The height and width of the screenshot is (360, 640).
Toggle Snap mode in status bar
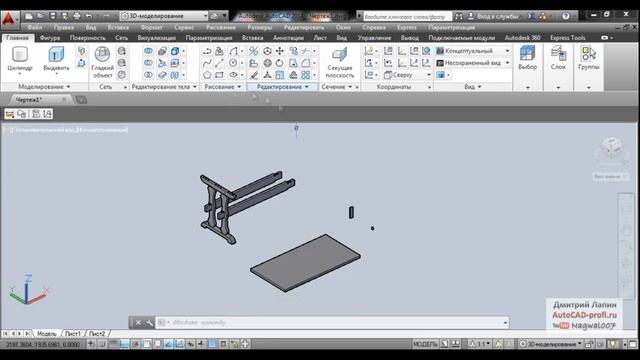102,344
